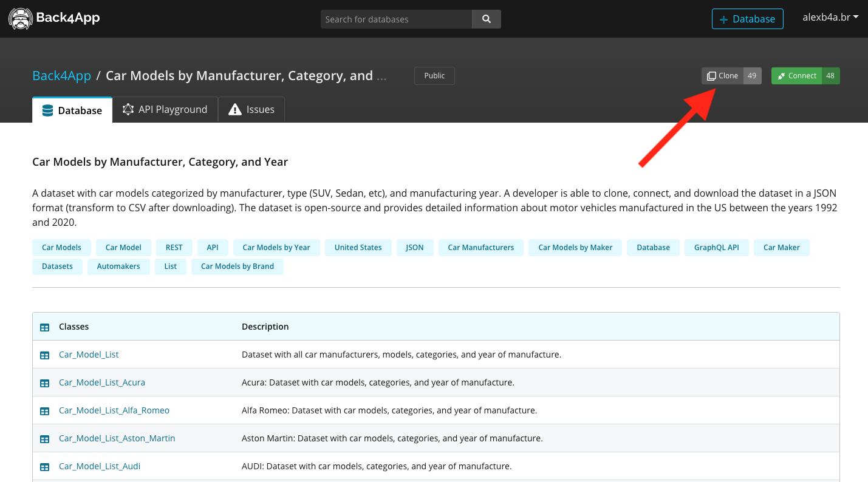This screenshot has width=868, height=482.
Task: Open the API Playground tab
Action: click(165, 110)
